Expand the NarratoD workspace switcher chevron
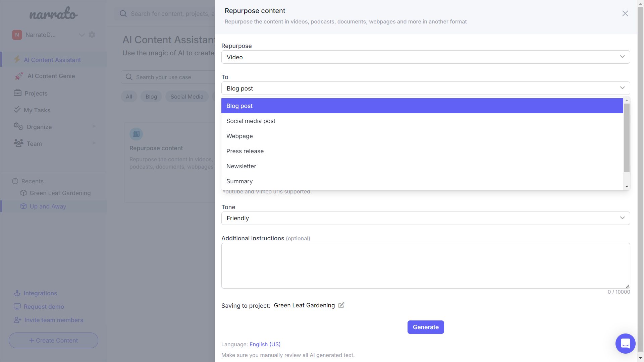 click(82, 35)
